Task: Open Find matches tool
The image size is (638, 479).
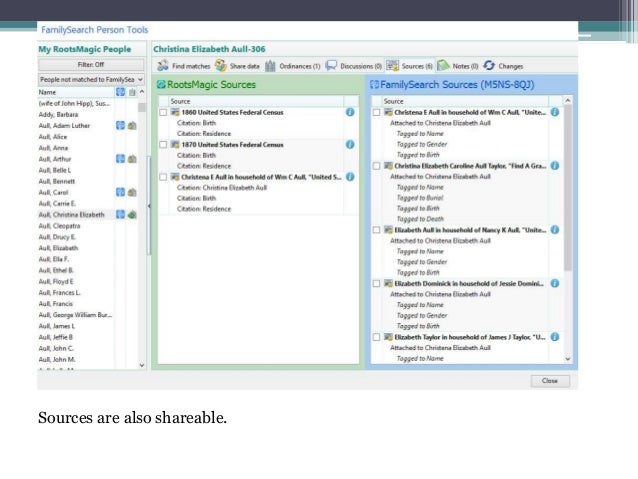Action: [x=184, y=66]
